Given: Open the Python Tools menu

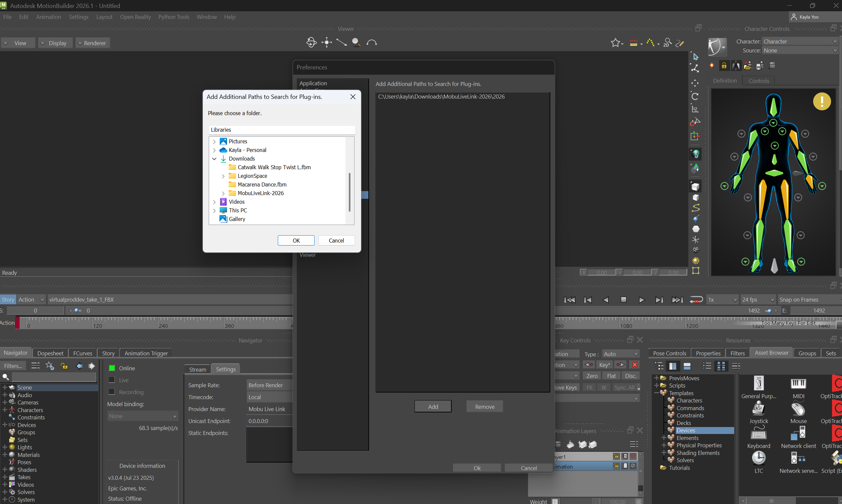Looking at the screenshot, I should click(x=174, y=17).
